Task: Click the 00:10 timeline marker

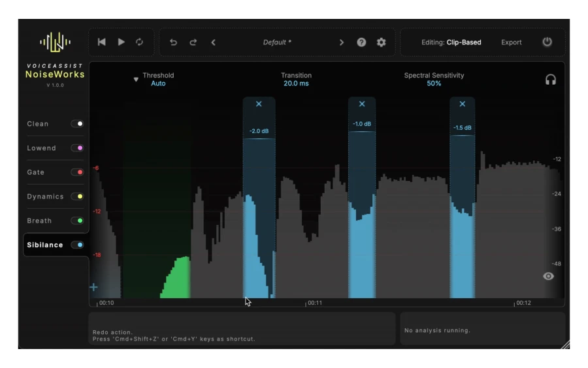Action: click(106, 303)
